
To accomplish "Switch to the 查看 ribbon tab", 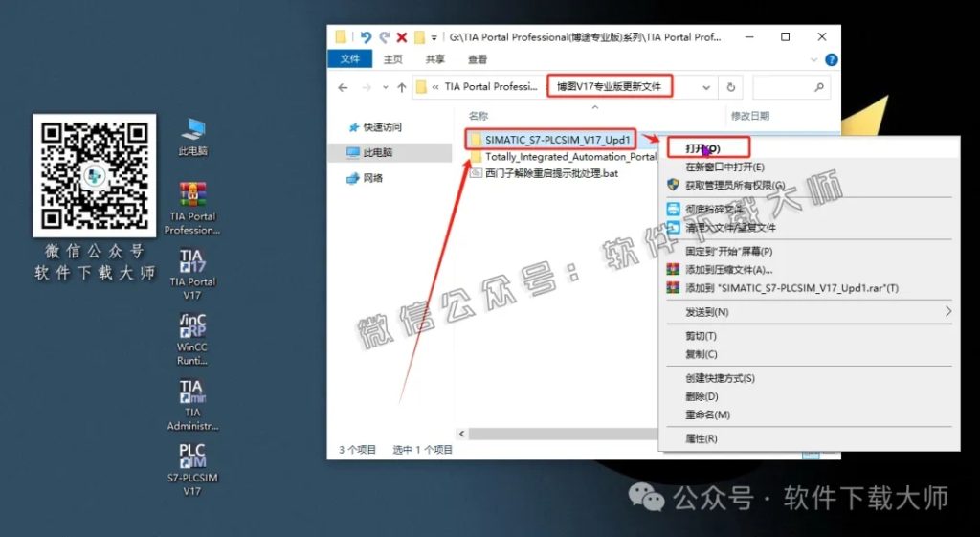I will coord(478,59).
